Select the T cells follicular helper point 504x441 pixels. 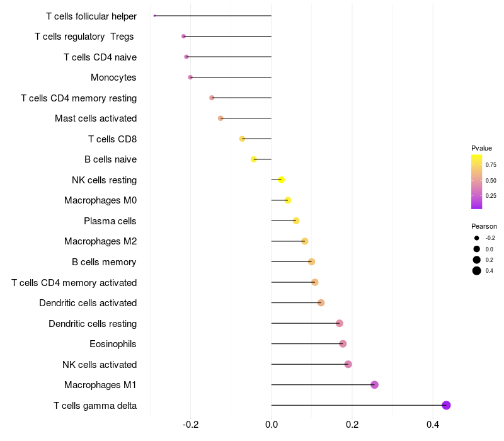(154, 16)
